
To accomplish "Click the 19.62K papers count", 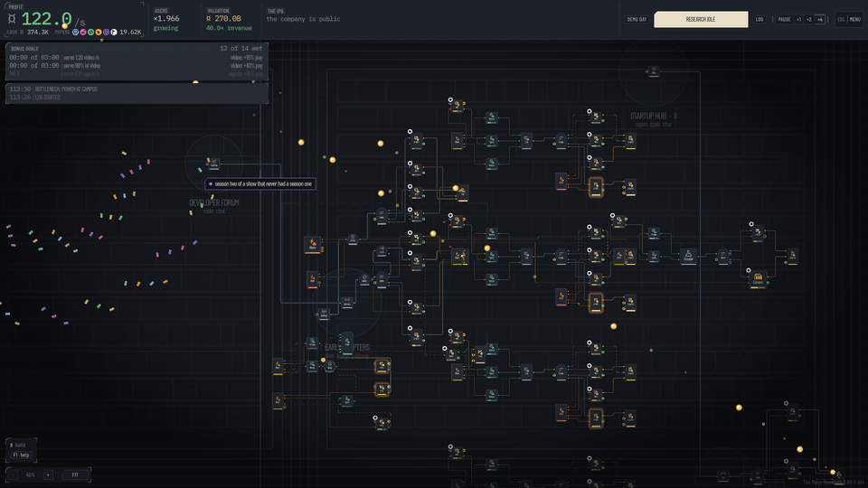I will click(130, 33).
